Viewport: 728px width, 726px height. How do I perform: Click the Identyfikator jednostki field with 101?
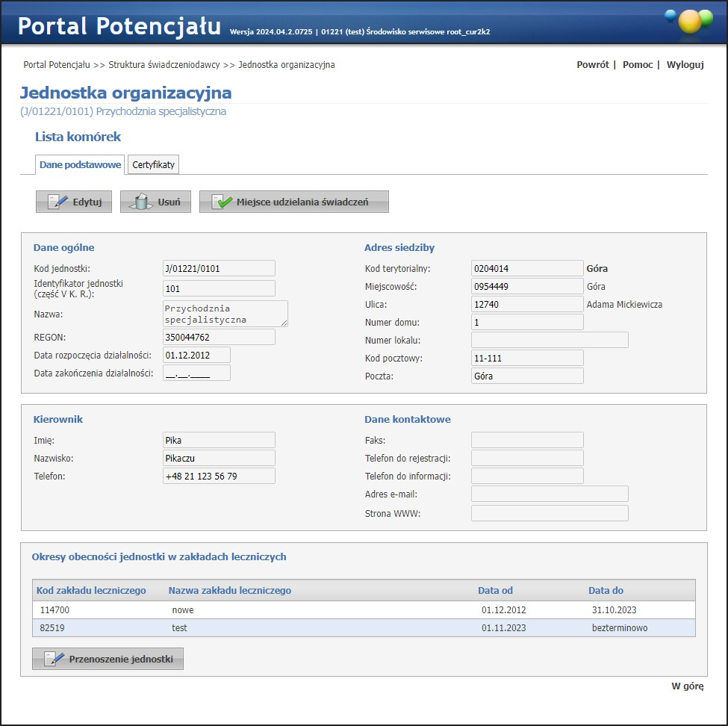219,288
